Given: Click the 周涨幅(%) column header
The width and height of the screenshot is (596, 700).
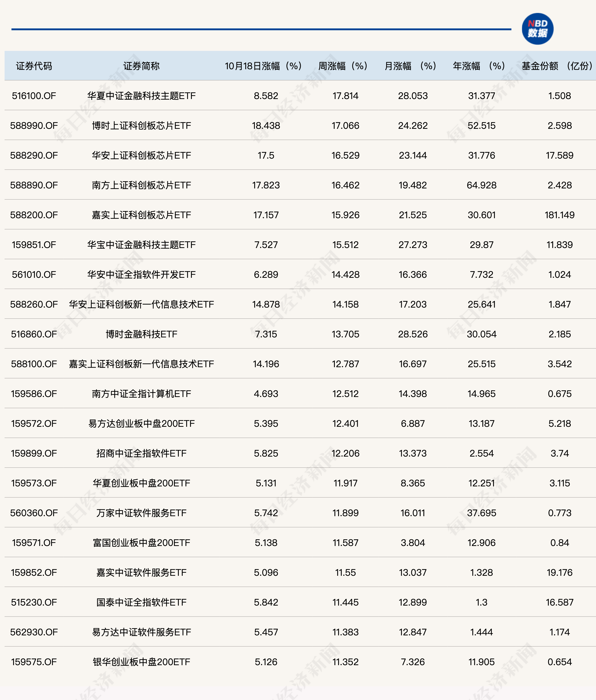Looking at the screenshot, I should 343,66.
